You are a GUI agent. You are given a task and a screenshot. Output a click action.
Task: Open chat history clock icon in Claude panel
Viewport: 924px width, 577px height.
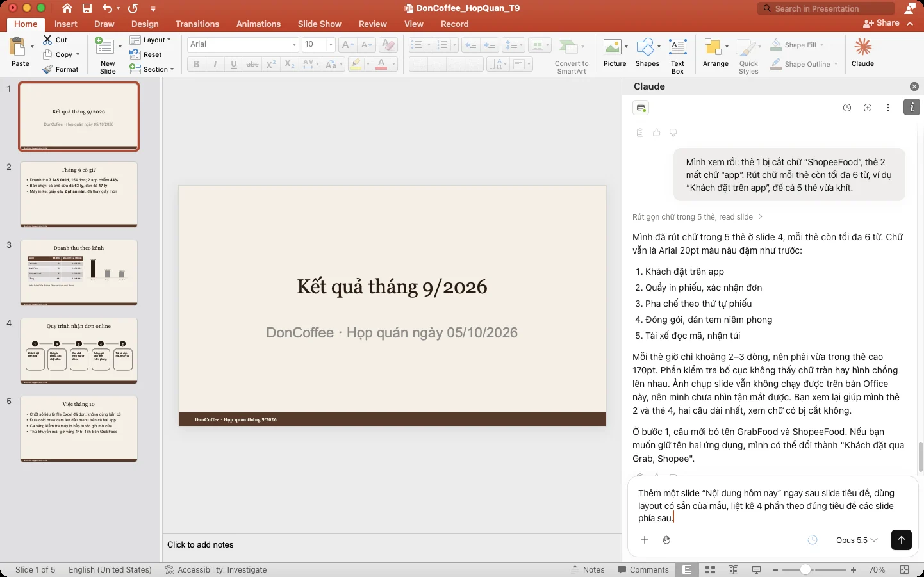coord(847,108)
